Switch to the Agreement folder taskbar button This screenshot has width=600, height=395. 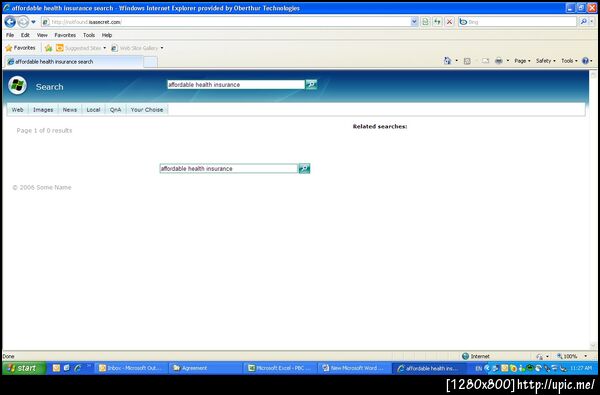click(205, 368)
